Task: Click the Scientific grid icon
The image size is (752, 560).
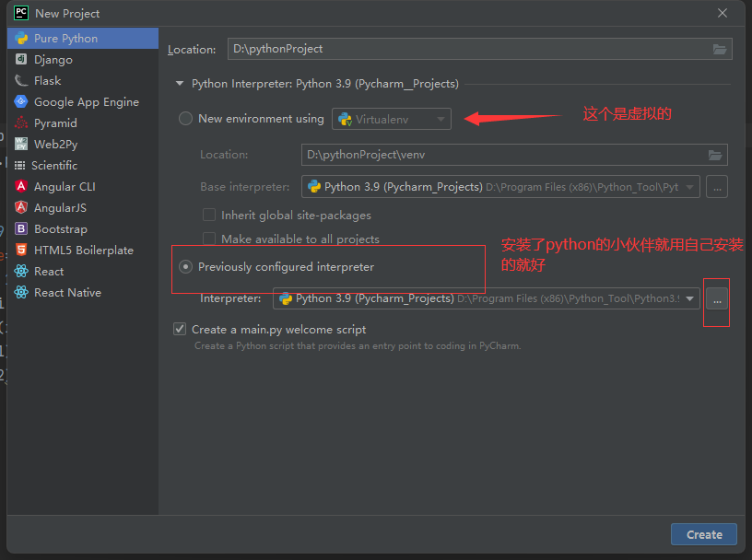Action: click(x=19, y=166)
